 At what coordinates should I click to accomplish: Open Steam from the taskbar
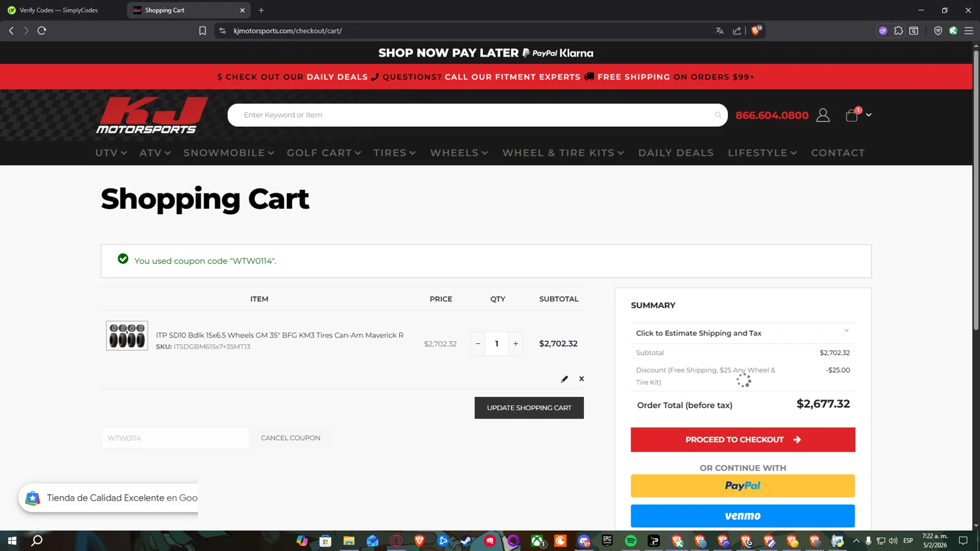click(466, 541)
